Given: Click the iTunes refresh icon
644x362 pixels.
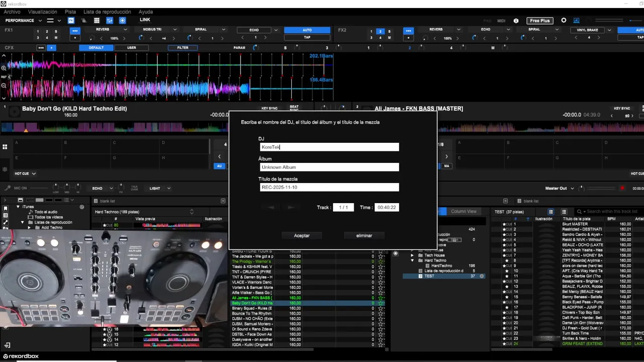Looking at the screenshot, I should [82, 207].
